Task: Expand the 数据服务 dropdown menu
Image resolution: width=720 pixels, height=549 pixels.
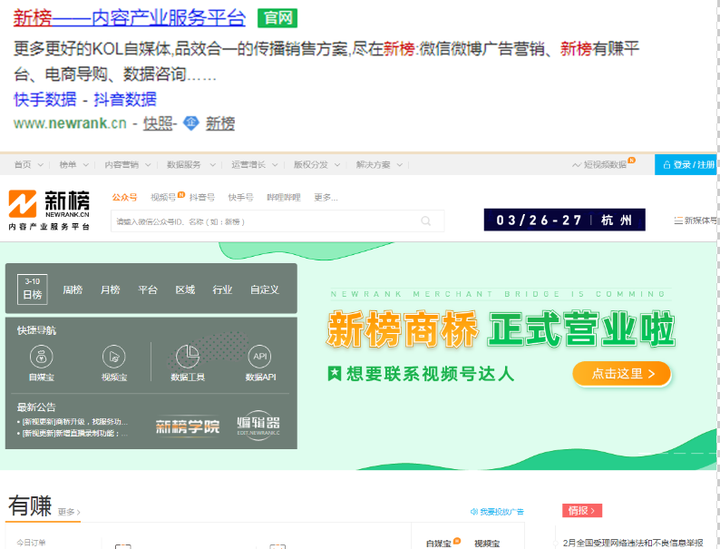Action: tap(191, 164)
